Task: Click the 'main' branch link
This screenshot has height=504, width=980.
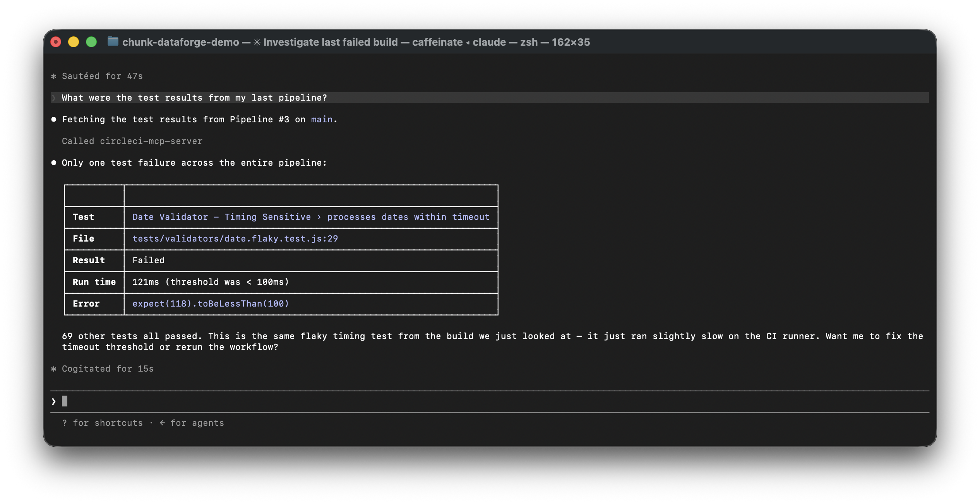Action: (322, 120)
